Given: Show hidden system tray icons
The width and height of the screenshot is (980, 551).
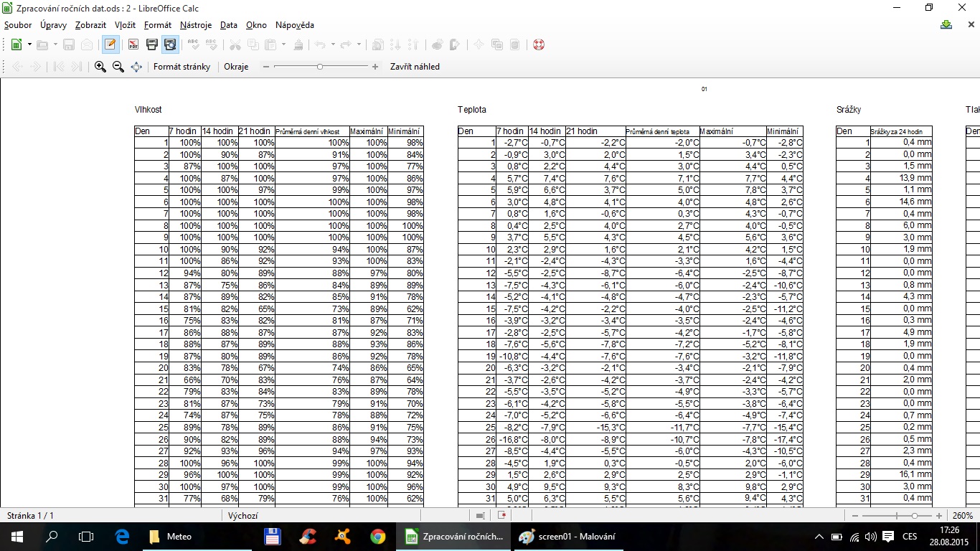Looking at the screenshot, I should point(819,537).
